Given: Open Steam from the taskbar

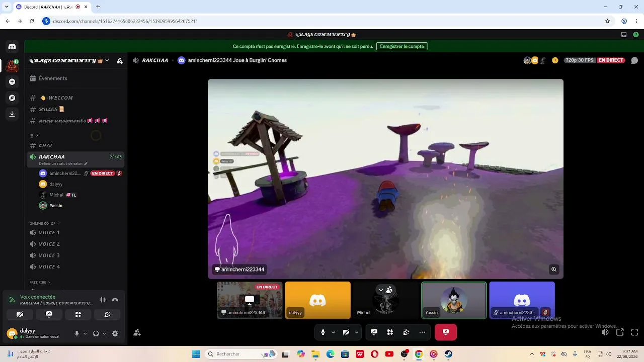Looking at the screenshot, I should (448, 354).
